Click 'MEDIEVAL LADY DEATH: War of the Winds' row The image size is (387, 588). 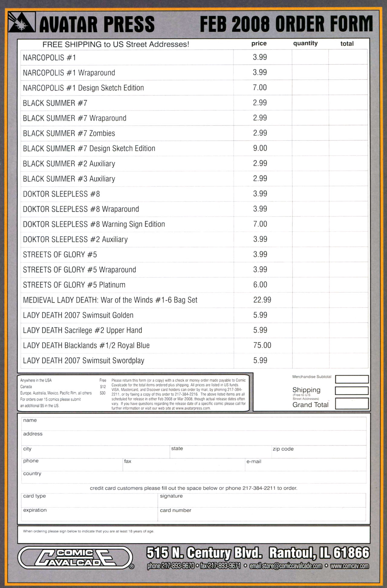pyautogui.click(x=194, y=300)
